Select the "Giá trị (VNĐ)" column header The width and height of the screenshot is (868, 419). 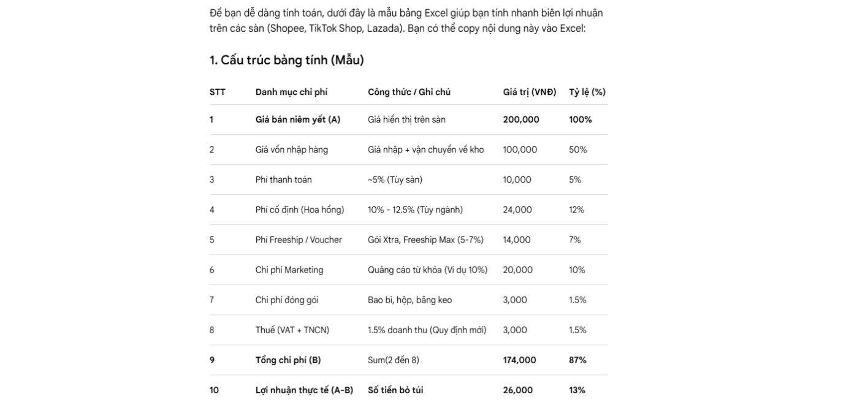[x=530, y=92]
